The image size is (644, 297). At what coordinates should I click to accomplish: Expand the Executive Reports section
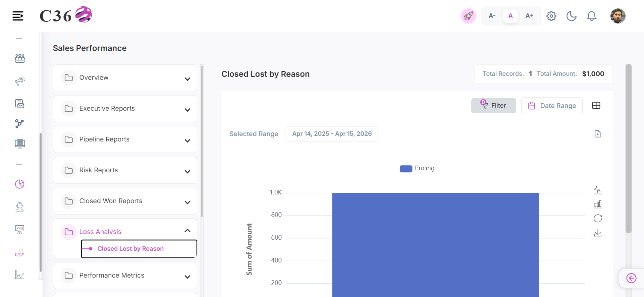tap(125, 109)
